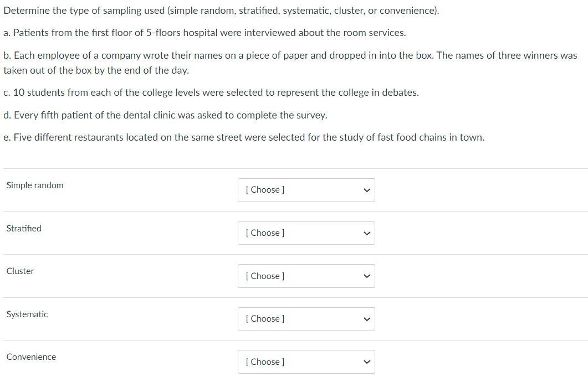Click the chevron on the Convenience dropdown
Viewport: 588px width, 382px height.
[x=366, y=362]
